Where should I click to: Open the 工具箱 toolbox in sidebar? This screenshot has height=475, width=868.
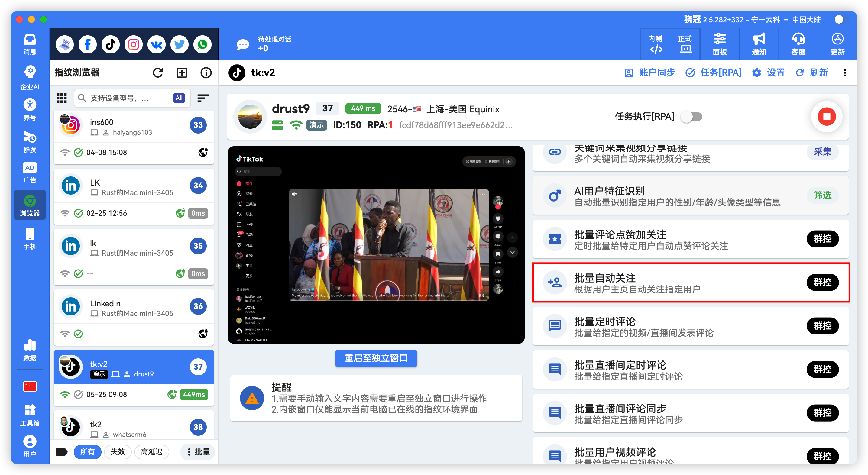(30, 415)
